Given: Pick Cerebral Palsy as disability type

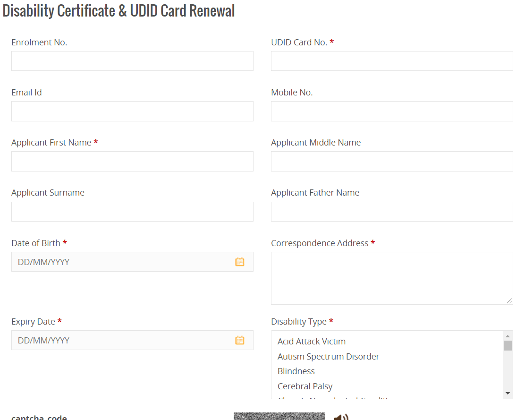Looking at the screenshot, I should tap(305, 386).
